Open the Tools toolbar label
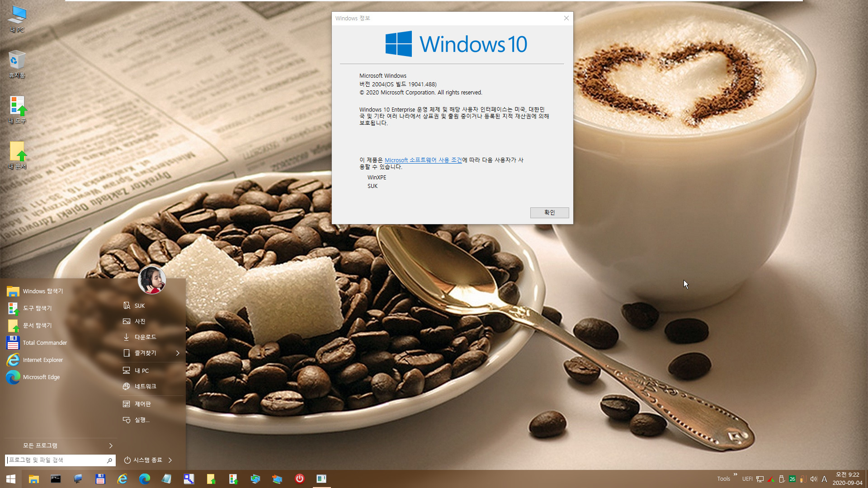This screenshot has width=868, height=488. 723,479
